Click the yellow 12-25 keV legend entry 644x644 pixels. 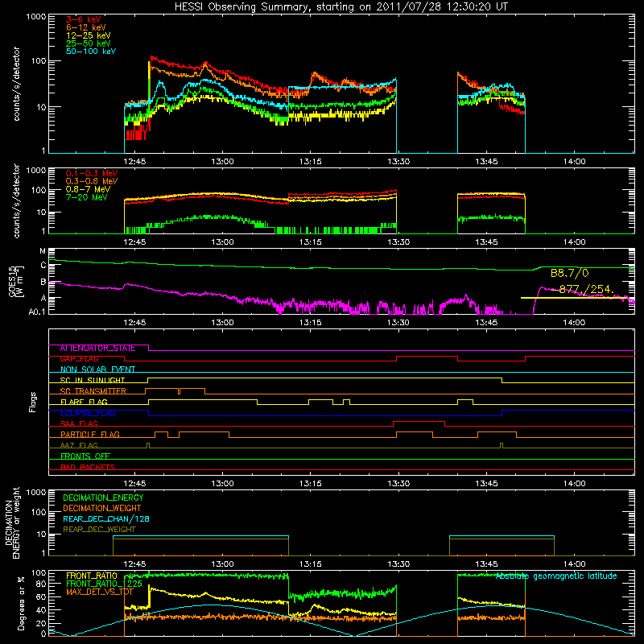click(89, 35)
